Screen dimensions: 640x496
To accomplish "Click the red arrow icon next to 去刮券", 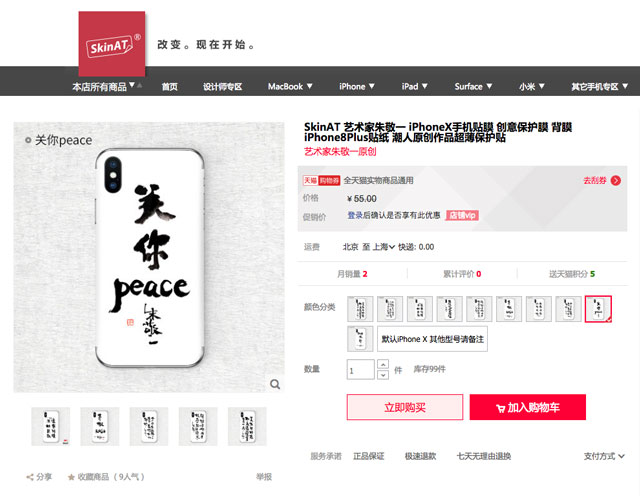I will pyautogui.click(x=616, y=180).
